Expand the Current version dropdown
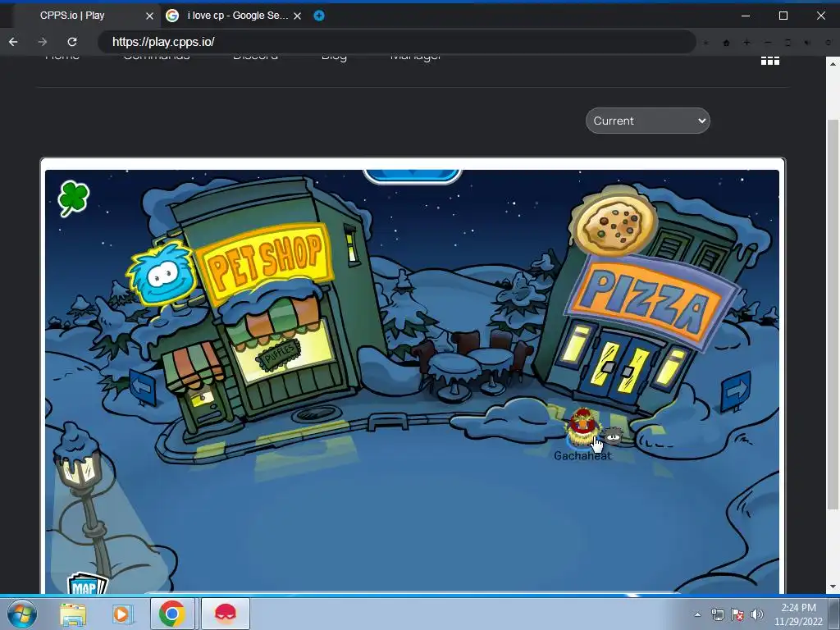Viewport: 840px width, 630px height. 648,121
